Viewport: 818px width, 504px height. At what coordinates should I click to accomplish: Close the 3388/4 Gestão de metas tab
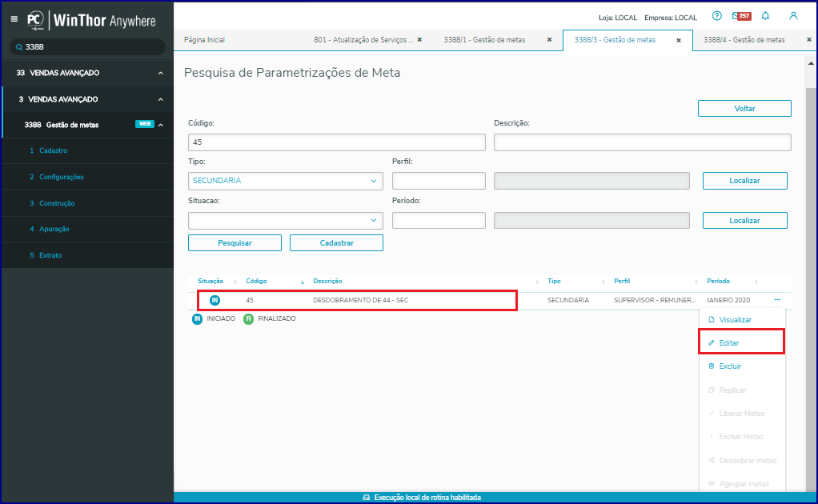click(809, 40)
